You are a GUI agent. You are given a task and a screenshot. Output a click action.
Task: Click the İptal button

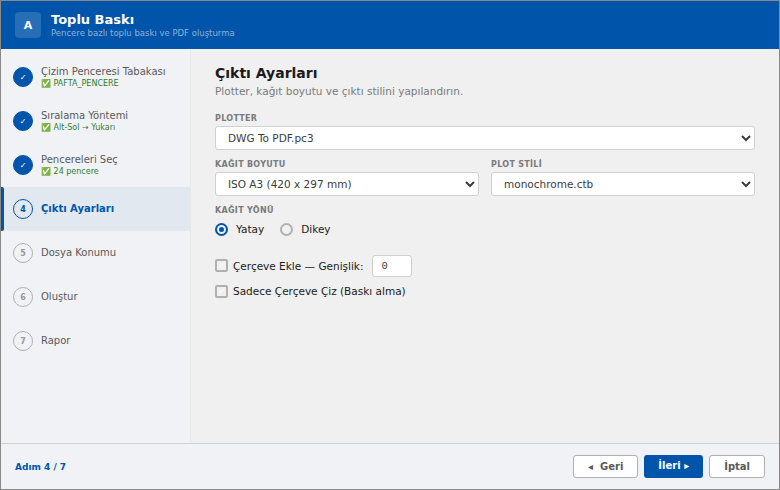click(x=737, y=467)
